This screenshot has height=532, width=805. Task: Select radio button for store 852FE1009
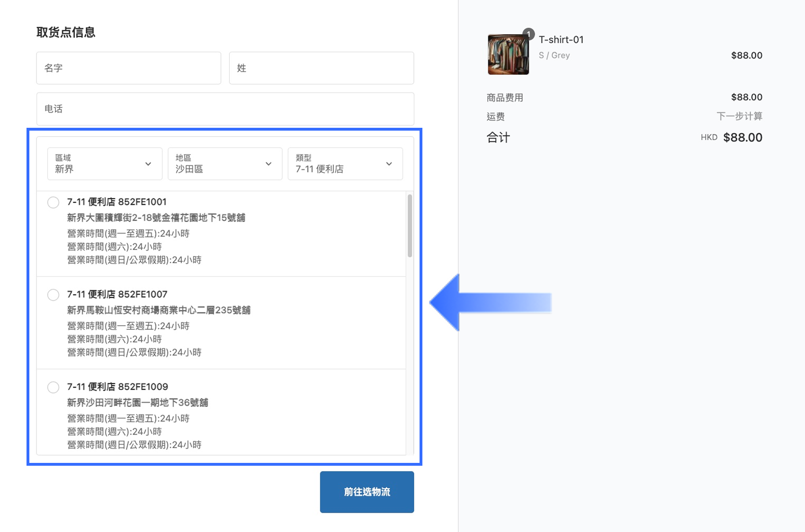54,387
